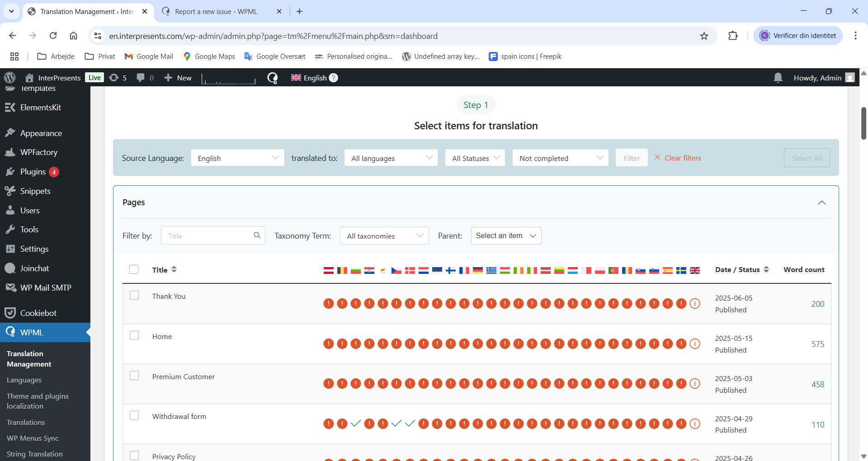Click the InterPresents site home icon
The width and height of the screenshot is (868, 461).
pos(29,78)
